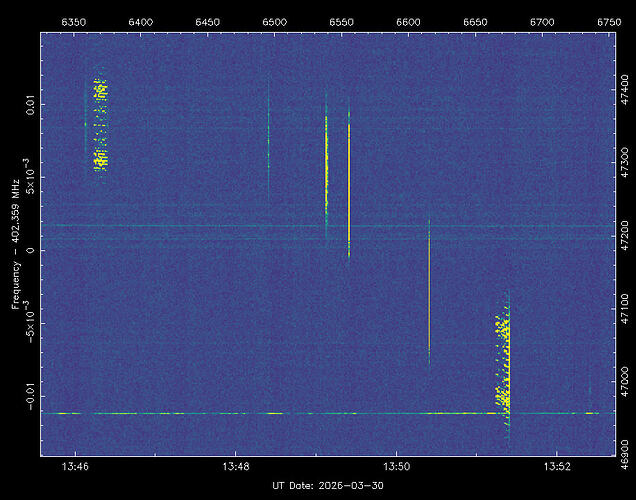Click the 13:46 time tick label
The width and height of the screenshot is (636, 500).
point(75,466)
